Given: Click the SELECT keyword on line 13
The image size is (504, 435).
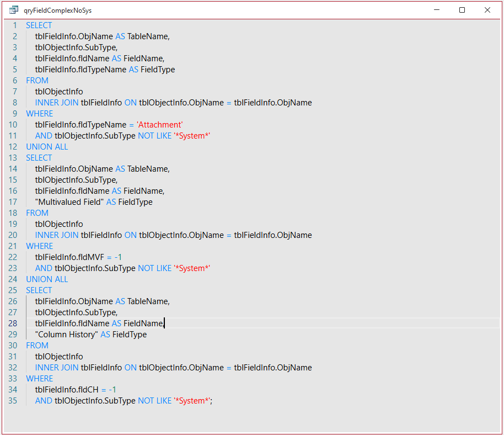Looking at the screenshot, I should coord(39,158).
